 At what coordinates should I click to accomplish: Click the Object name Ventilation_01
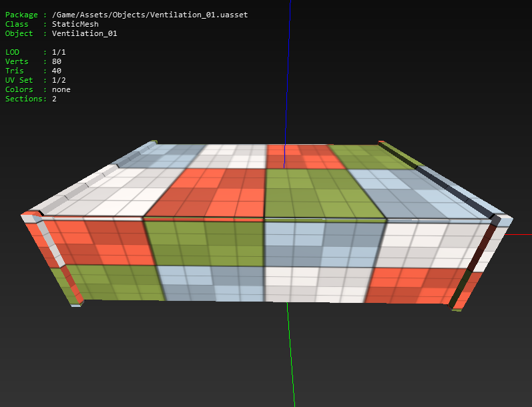[x=85, y=33]
